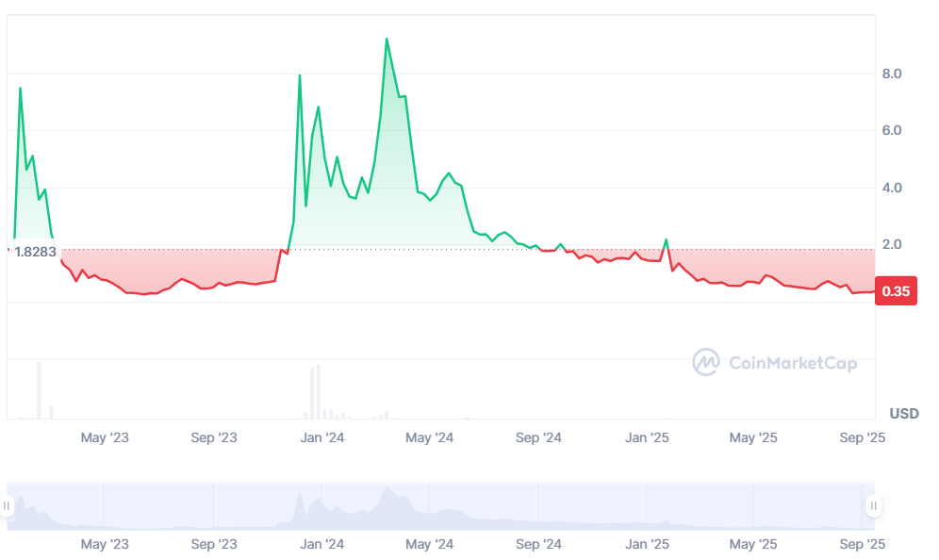This screenshot has height=560, width=939.
Task: Click May '23 on main chart axis
Action: (105, 437)
